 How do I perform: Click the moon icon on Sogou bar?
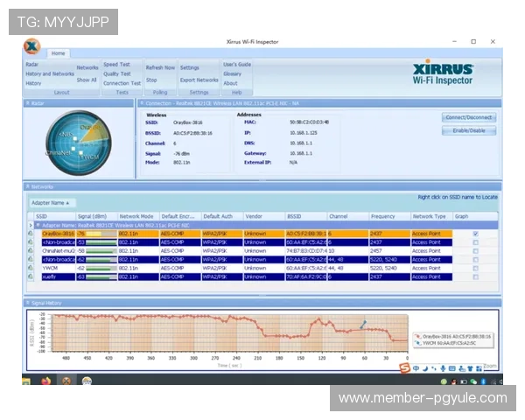click(x=425, y=368)
